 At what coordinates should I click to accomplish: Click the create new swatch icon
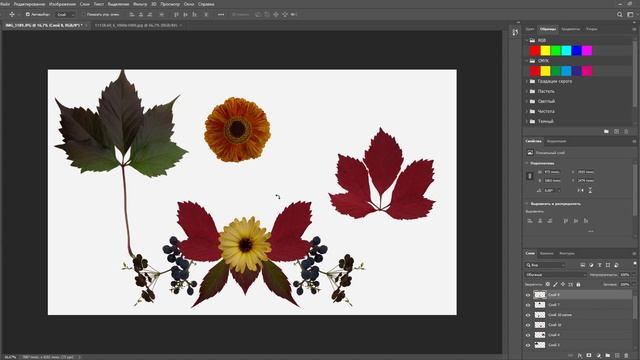616,131
